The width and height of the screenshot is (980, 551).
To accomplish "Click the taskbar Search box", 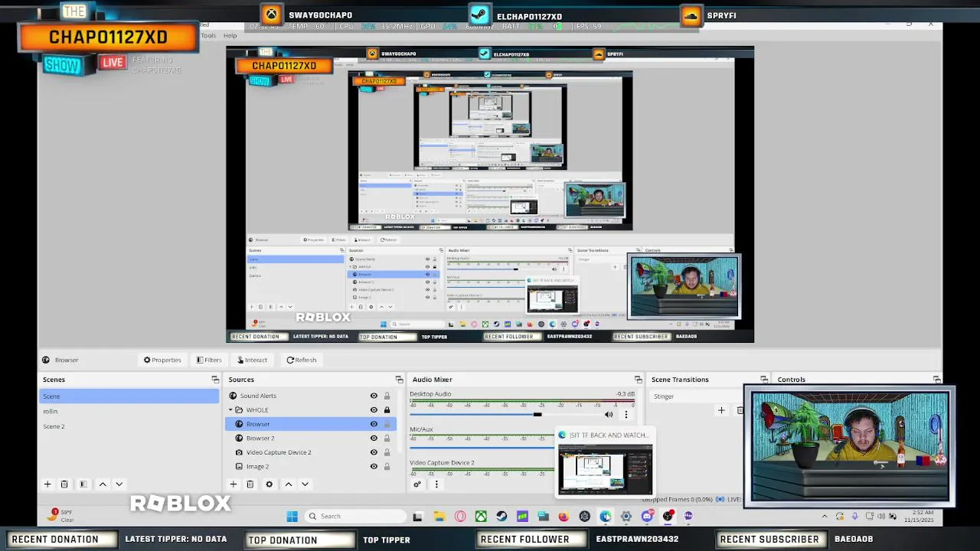I will [x=355, y=517].
